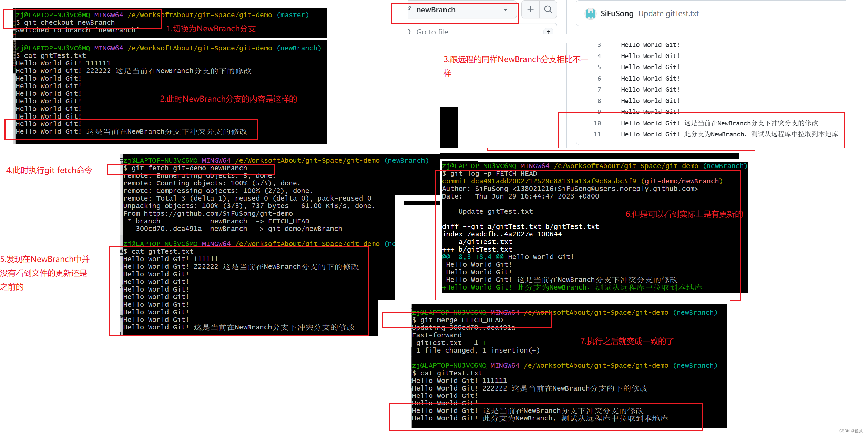Click 'remote: Counting objects: 100% (5/5), done.'
Screen dimensions: 868x436
[x=212, y=183]
